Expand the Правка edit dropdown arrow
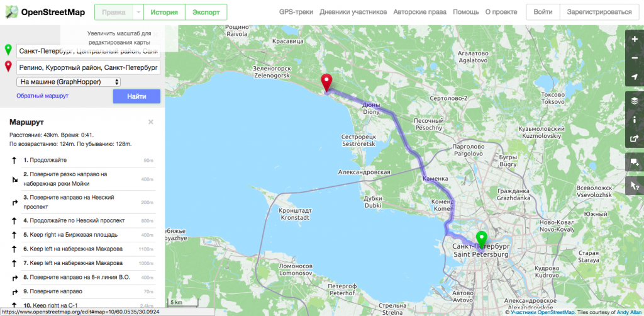644x316 pixels. point(138,13)
